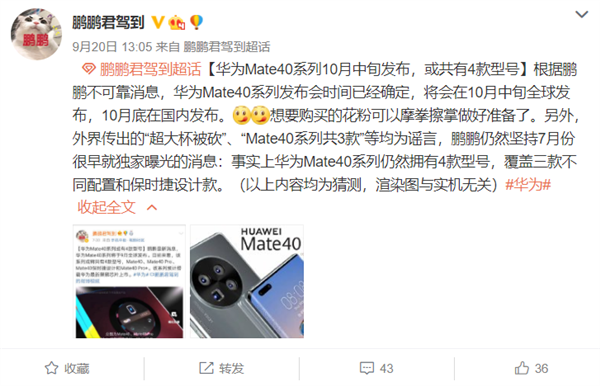Open the HUAWEI Mate40 render thumbnail
Screen dimensions: 600x386
coord(247,282)
